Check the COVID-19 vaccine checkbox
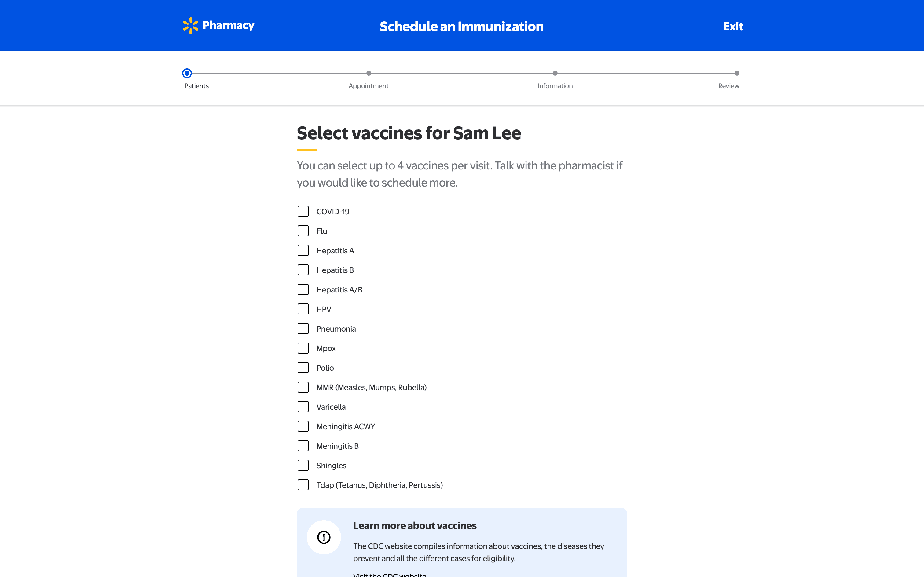Screen dimensions: 924x577 pyautogui.click(x=303, y=211)
